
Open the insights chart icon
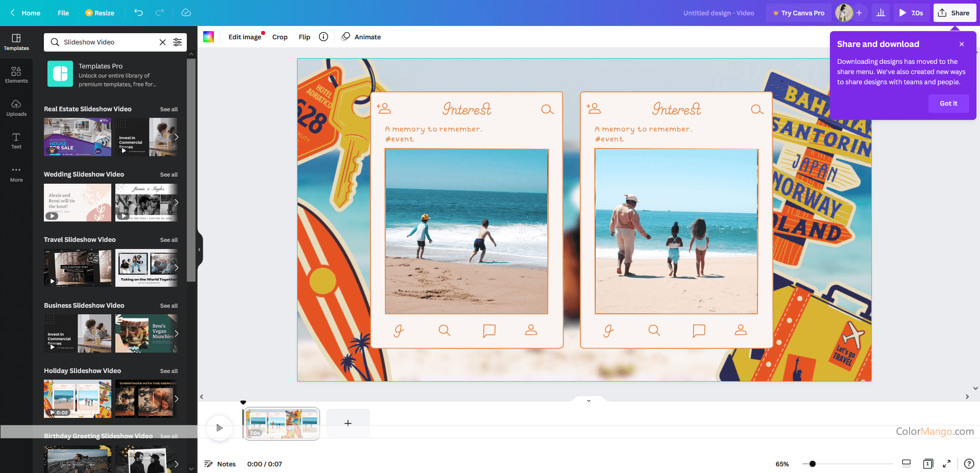[x=880, y=13]
